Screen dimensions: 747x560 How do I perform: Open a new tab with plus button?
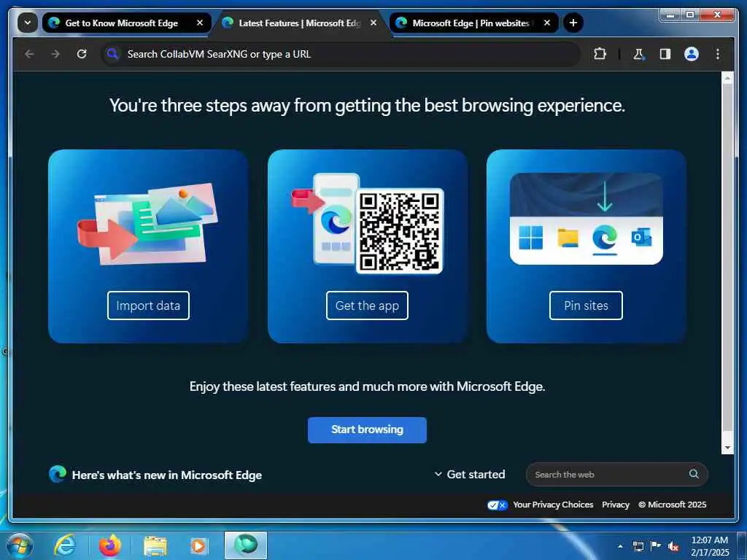tap(573, 23)
